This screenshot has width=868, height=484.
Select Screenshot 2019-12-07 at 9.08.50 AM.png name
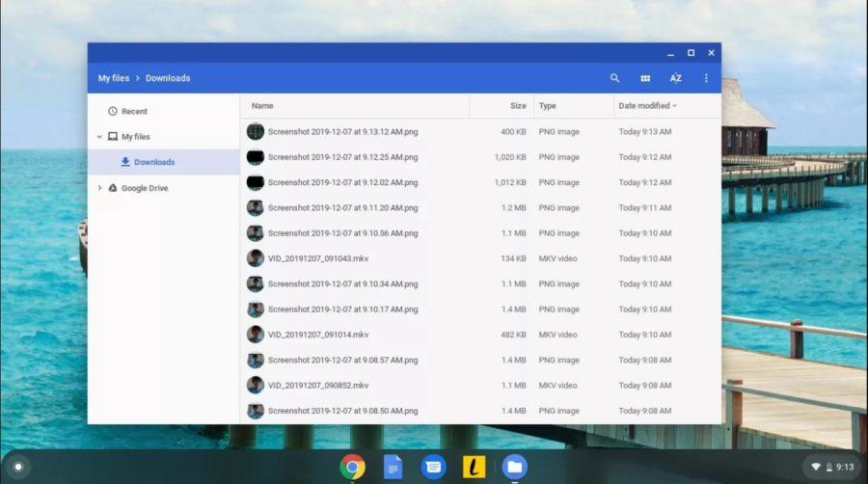click(342, 411)
